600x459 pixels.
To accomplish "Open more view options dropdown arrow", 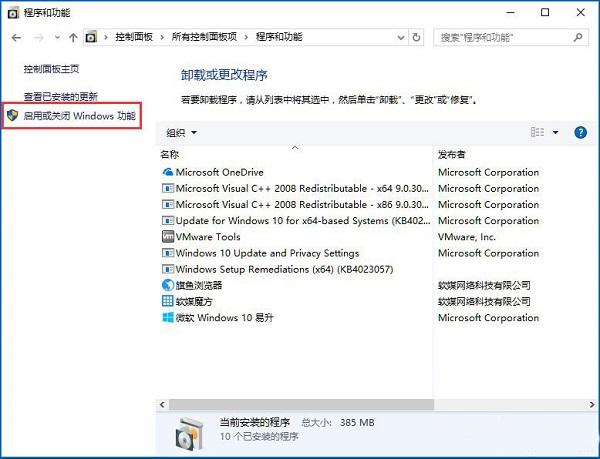I will point(556,132).
